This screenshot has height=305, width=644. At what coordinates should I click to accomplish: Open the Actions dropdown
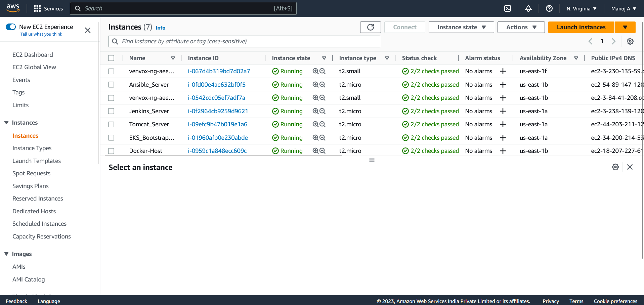[521, 27]
